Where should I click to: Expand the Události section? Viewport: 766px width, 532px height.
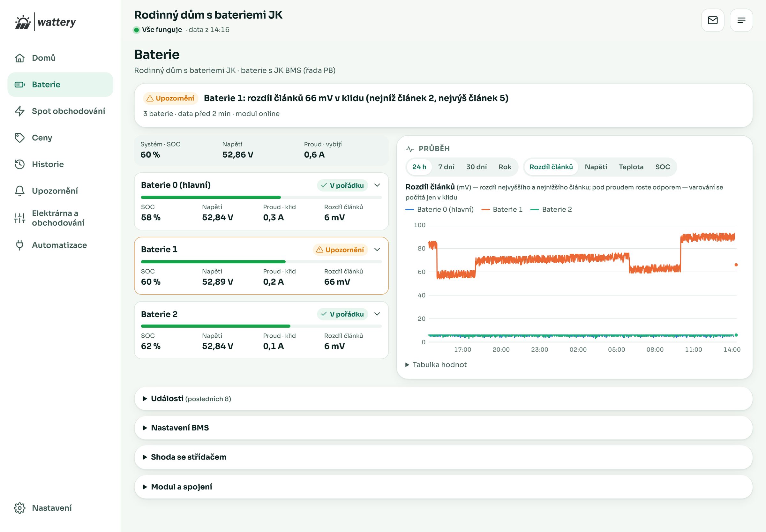443,399
